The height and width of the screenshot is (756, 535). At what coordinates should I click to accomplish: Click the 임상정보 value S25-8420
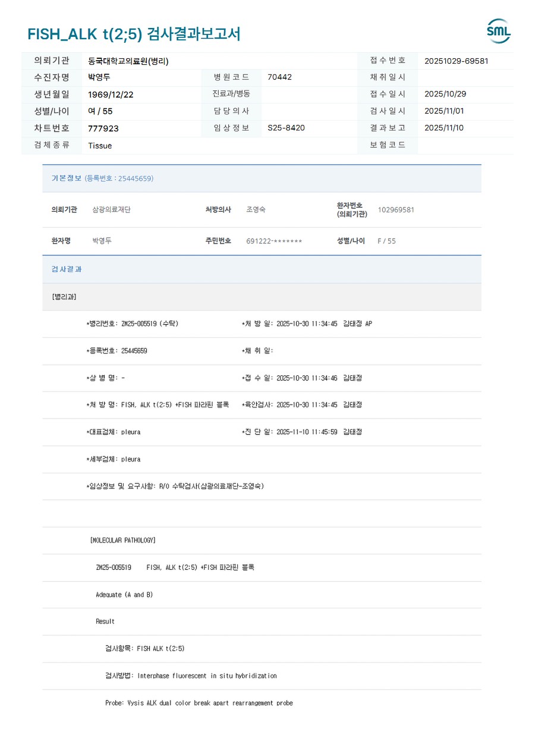pos(286,128)
